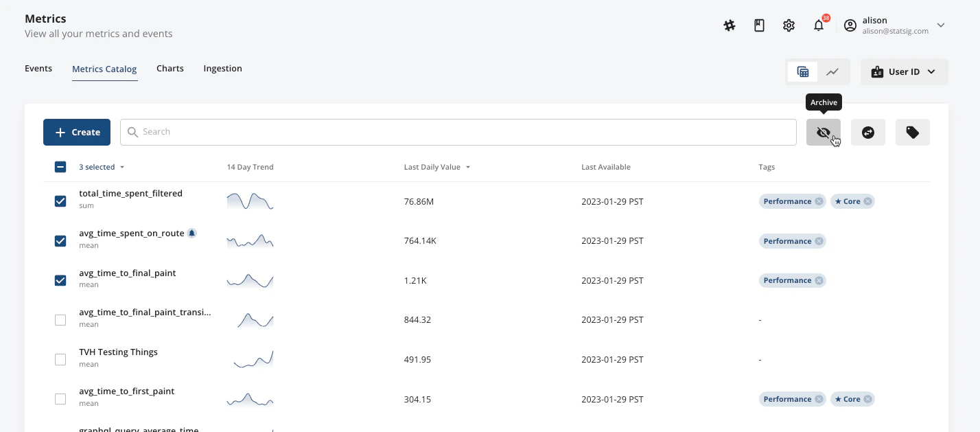Open the User ID dropdown
980x432 pixels.
[x=905, y=71]
